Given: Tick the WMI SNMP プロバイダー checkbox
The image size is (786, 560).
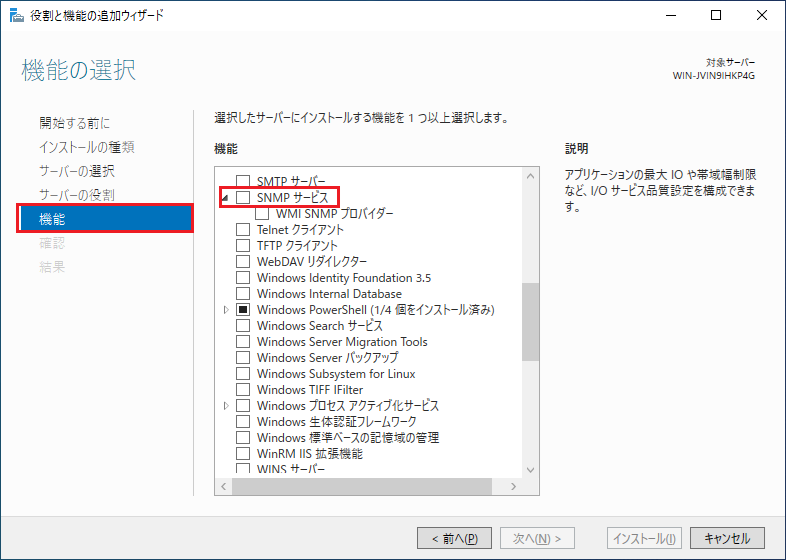Looking at the screenshot, I should [x=262, y=213].
